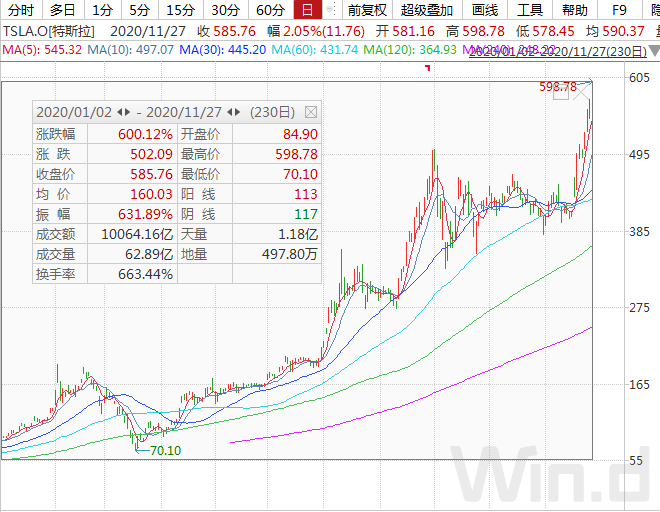The height and width of the screenshot is (512, 660).
Task: Click the MA(30): 445.20 indicator label
Action: [223, 50]
